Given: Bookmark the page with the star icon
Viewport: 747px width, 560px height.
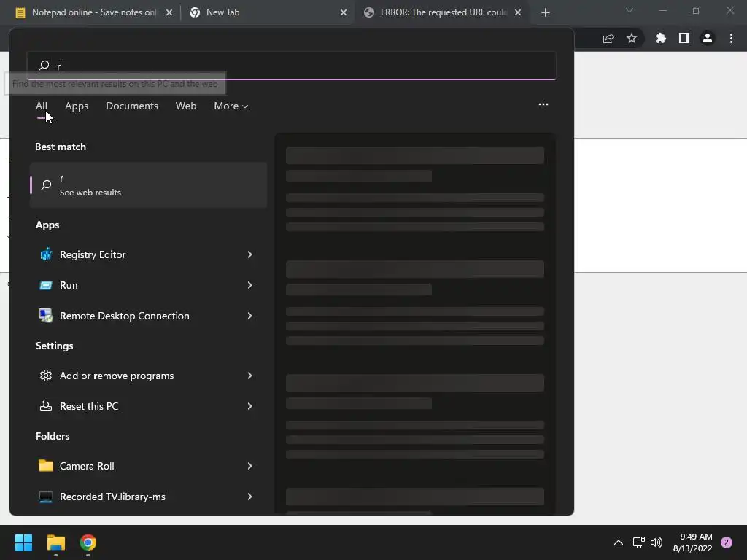Looking at the screenshot, I should [x=632, y=38].
